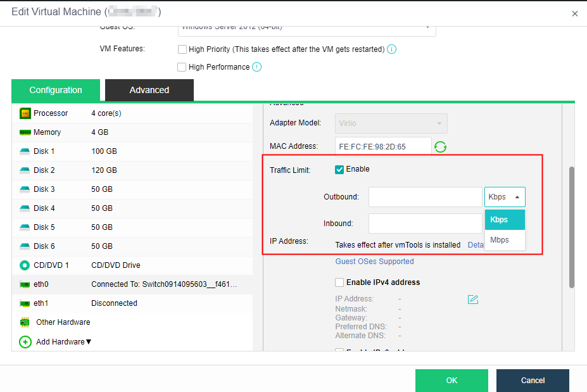Click the Outbound traffic input field
Viewport: 587px width, 392px height.
(425, 196)
